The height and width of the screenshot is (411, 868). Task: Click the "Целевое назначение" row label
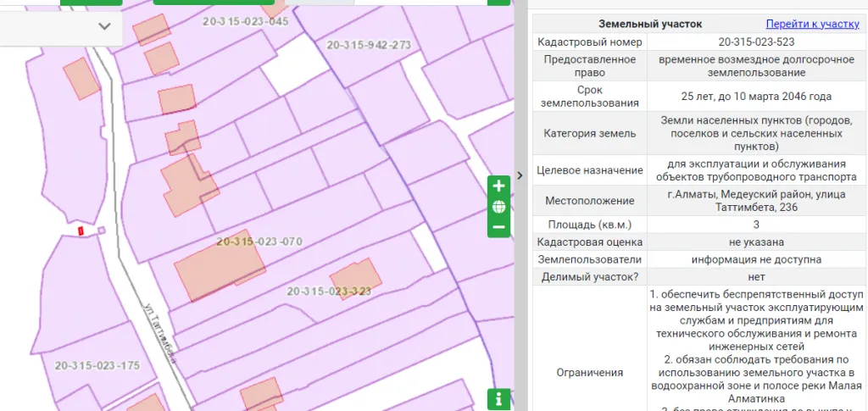pos(589,170)
